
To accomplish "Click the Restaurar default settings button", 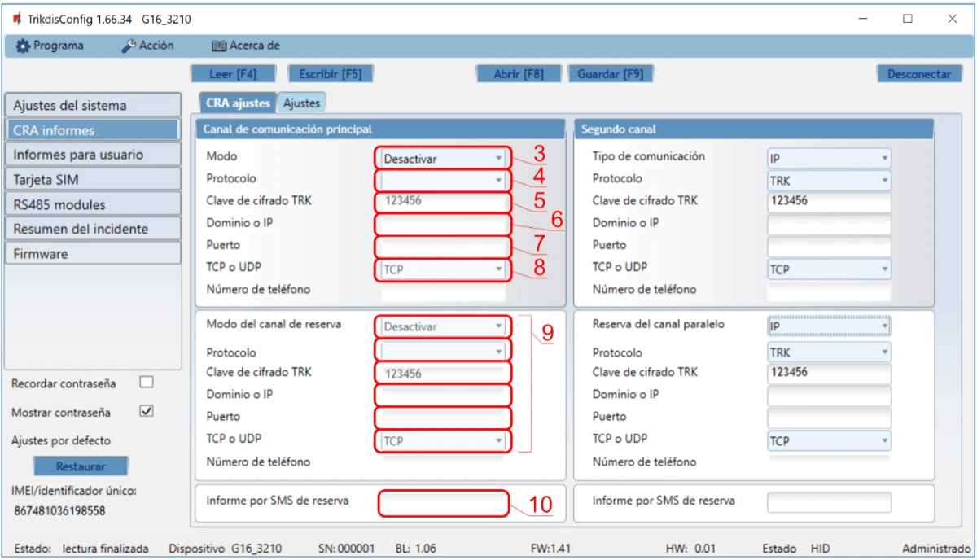I will tap(81, 467).
